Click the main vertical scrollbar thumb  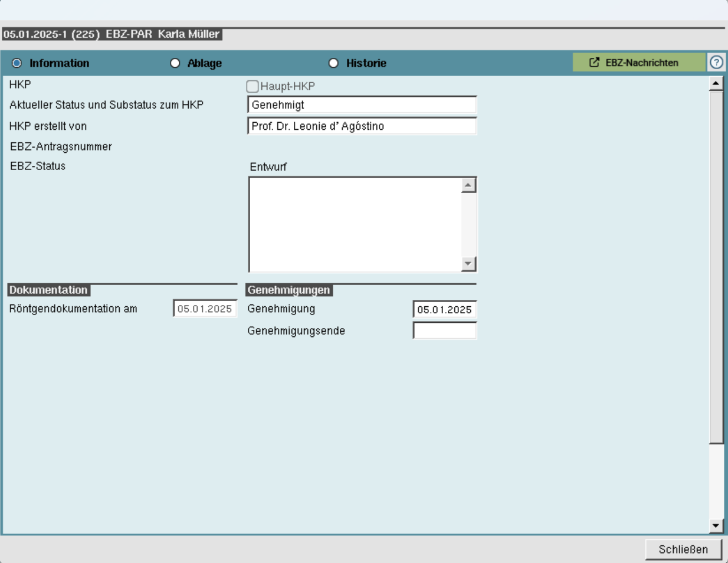coord(716,267)
